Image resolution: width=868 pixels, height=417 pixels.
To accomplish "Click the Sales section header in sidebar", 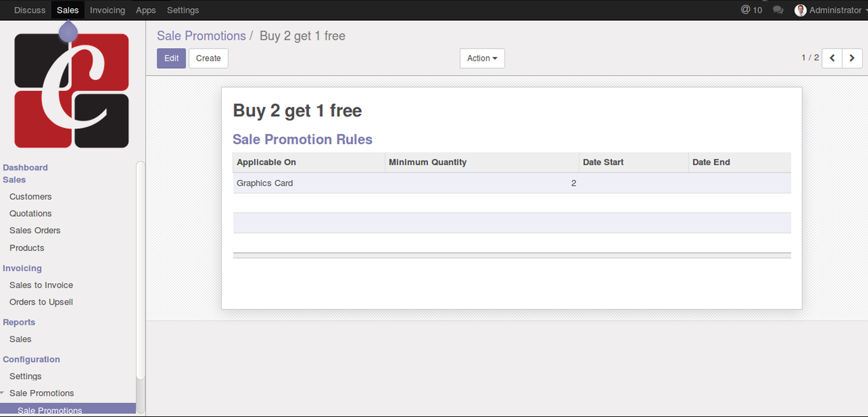I will pyautogui.click(x=14, y=179).
